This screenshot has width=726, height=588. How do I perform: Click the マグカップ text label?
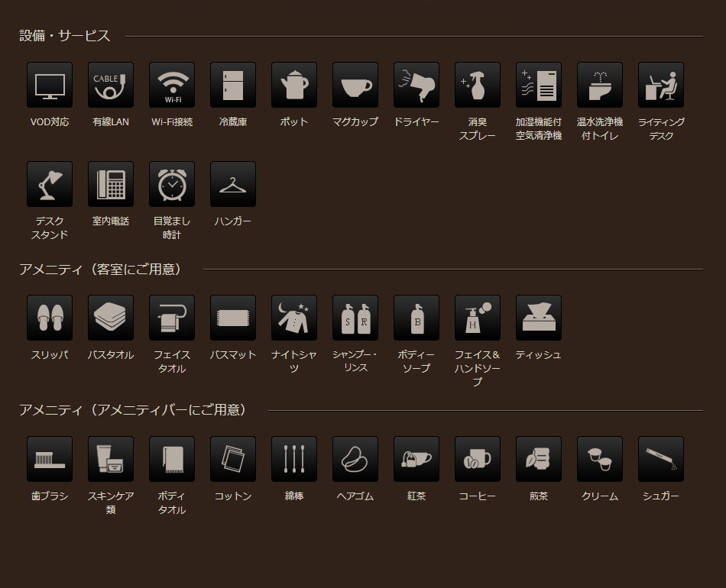click(x=355, y=121)
